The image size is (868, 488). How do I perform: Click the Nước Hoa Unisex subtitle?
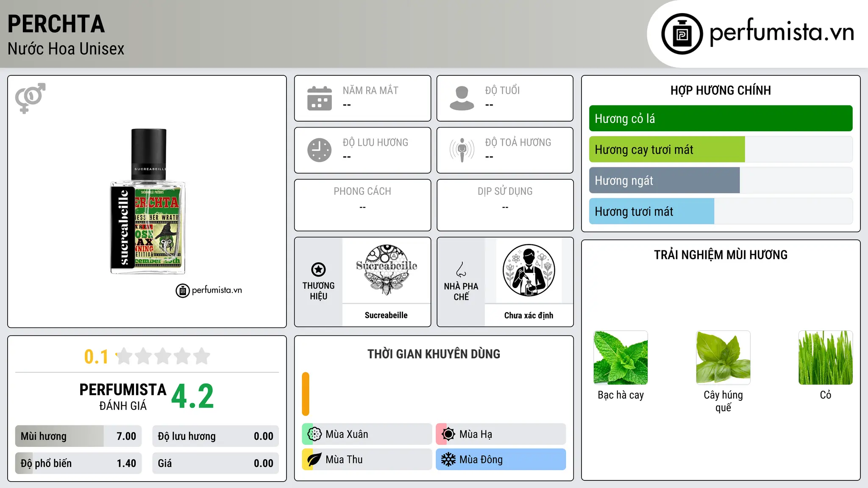point(66,49)
